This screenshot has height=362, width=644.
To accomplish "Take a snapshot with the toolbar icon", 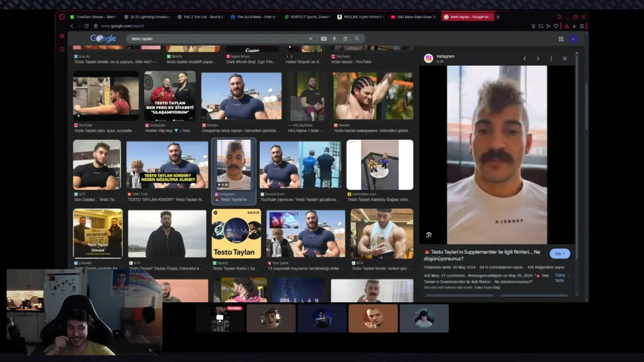I will (x=541, y=26).
